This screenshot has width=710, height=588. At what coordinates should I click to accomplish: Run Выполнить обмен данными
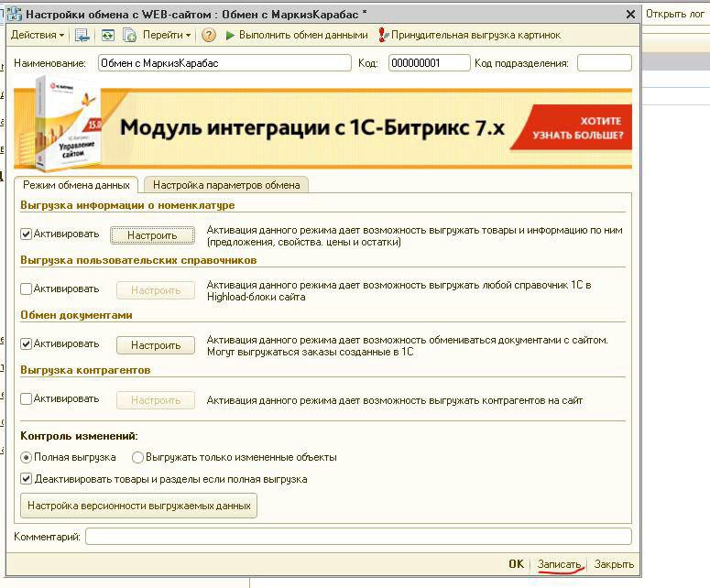(297, 35)
